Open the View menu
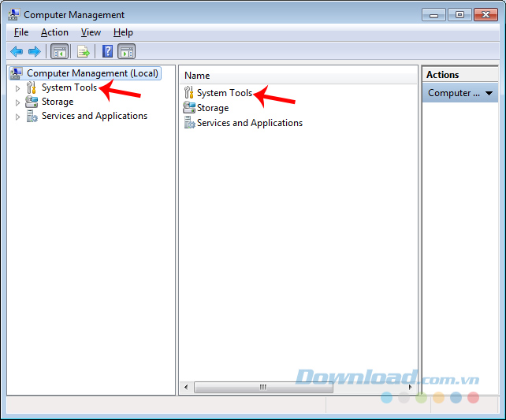The width and height of the screenshot is (506, 420). coord(91,32)
